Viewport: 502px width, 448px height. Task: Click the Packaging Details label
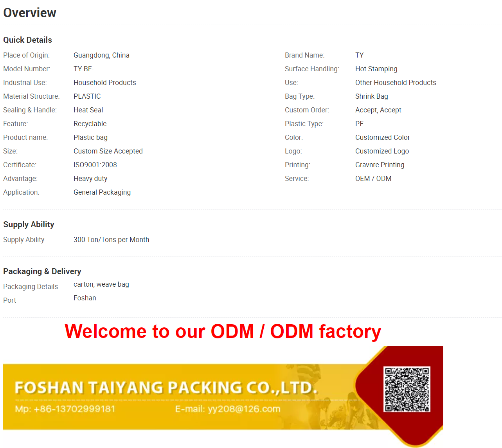[x=31, y=287]
